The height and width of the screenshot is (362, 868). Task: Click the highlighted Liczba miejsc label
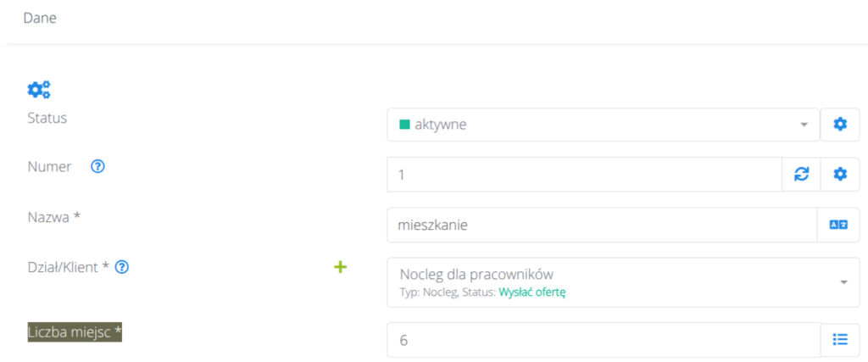point(75,332)
